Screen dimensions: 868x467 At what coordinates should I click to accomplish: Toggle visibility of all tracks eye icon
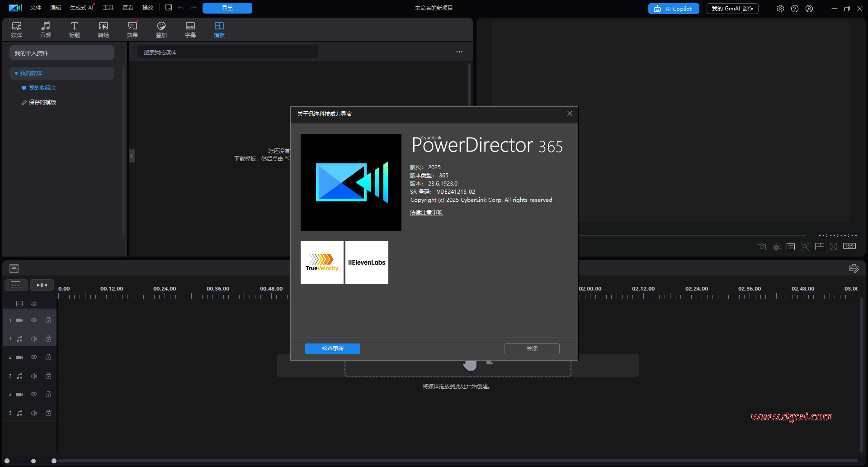[x=34, y=304]
